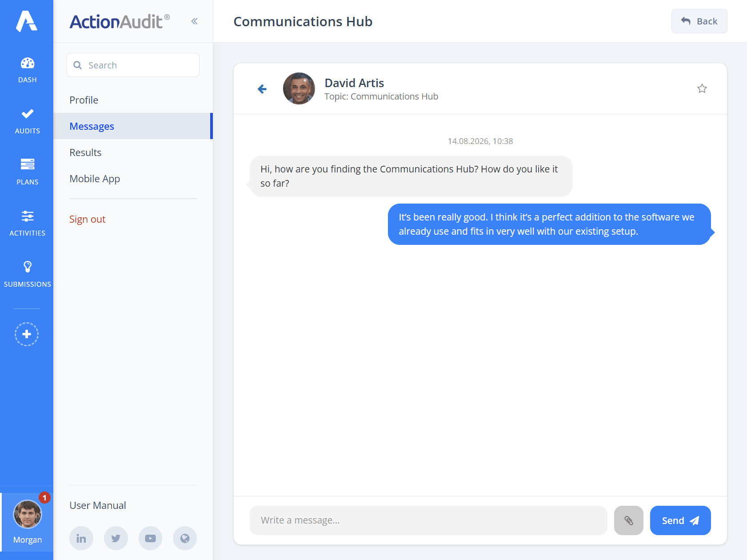
Task: Click into the Search field
Action: pyautogui.click(x=133, y=65)
